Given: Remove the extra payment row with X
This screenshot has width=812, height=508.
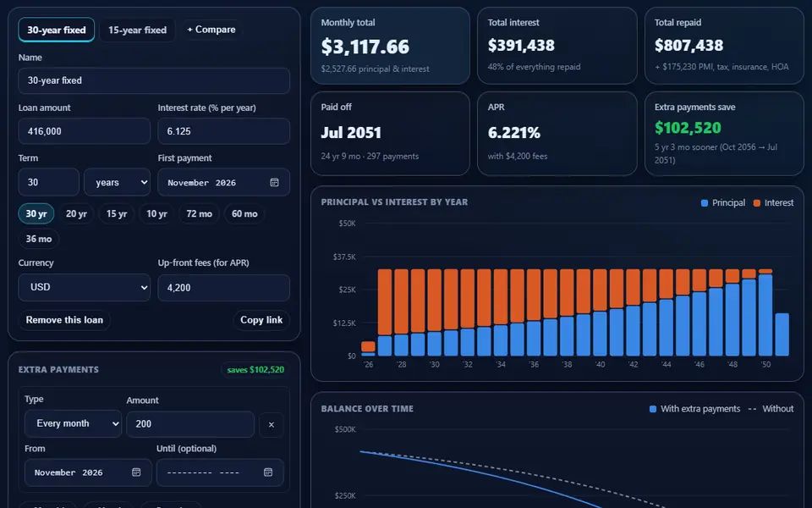Looking at the screenshot, I should click(x=272, y=424).
